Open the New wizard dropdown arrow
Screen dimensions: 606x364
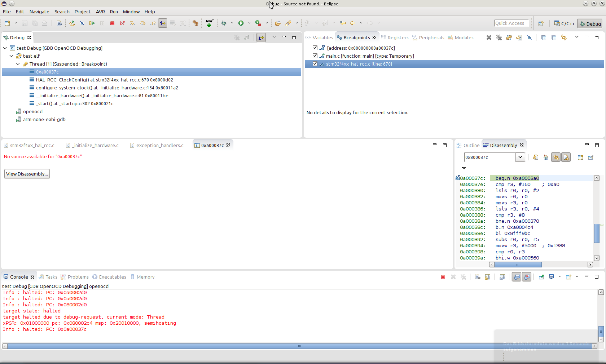16,23
